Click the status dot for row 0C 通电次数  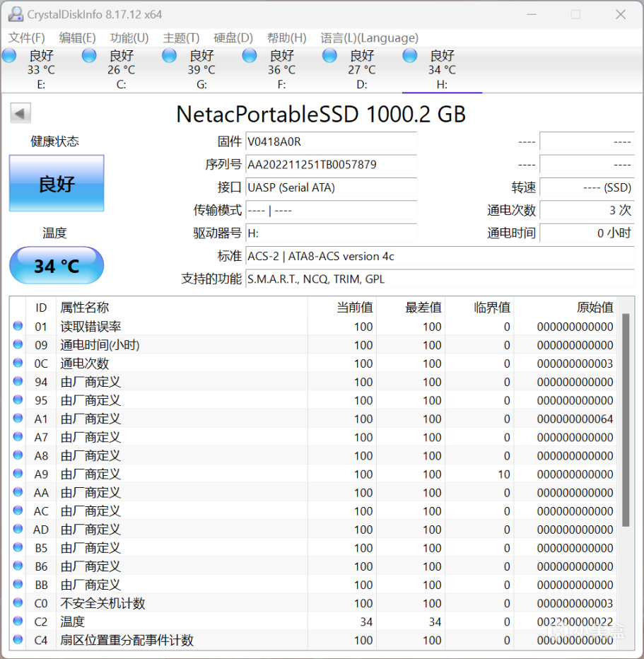pos(18,363)
